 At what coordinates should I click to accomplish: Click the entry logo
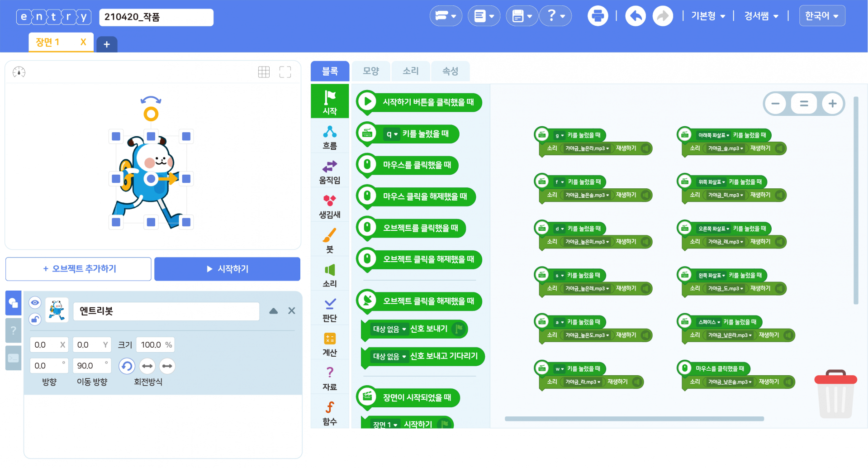(54, 17)
